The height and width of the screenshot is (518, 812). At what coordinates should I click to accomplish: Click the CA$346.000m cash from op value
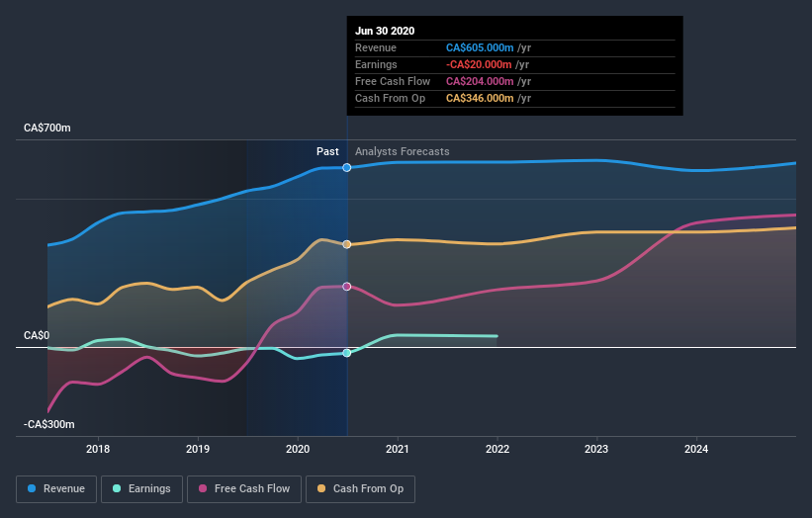[x=480, y=98]
